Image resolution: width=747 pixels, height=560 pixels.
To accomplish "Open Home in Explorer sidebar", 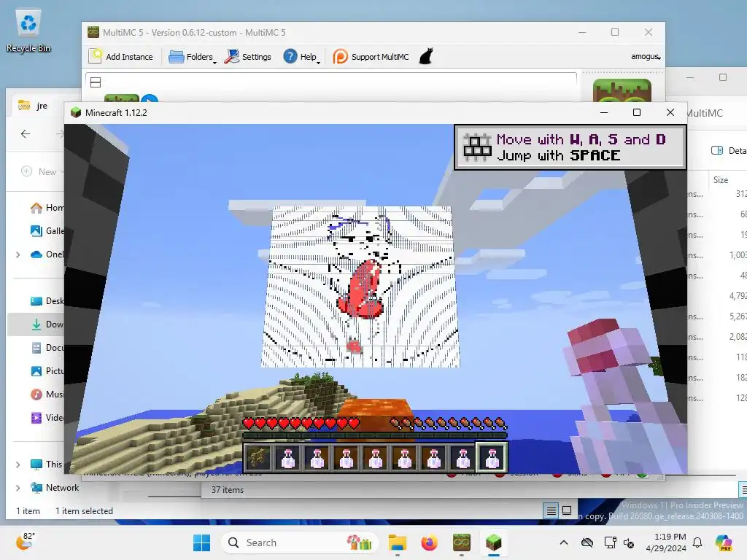I will pyautogui.click(x=47, y=208).
